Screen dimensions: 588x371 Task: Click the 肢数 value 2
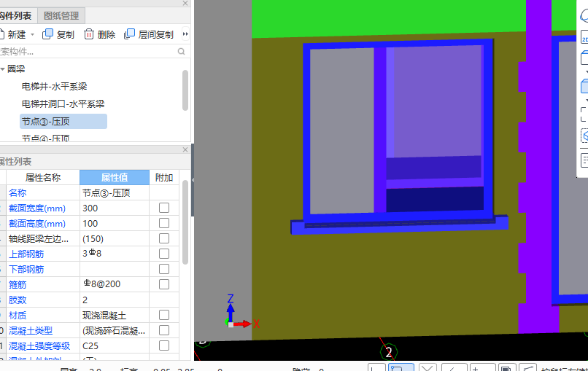115,300
